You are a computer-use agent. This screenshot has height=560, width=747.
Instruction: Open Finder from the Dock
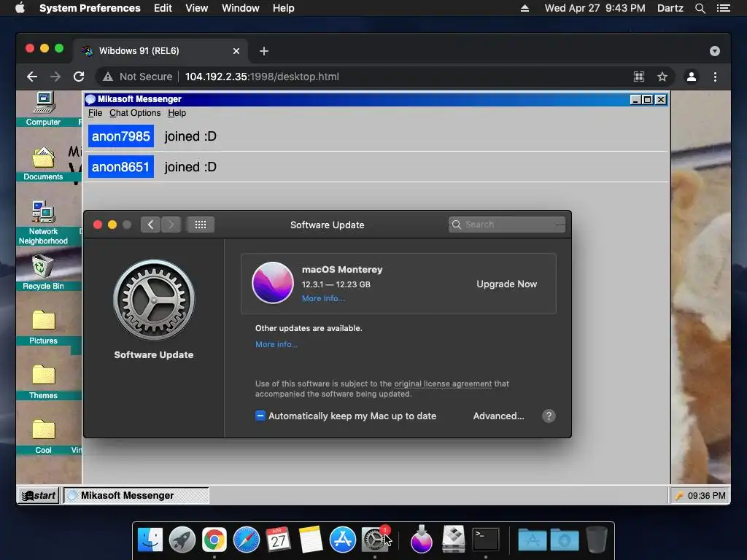pyautogui.click(x=150, y=540)
